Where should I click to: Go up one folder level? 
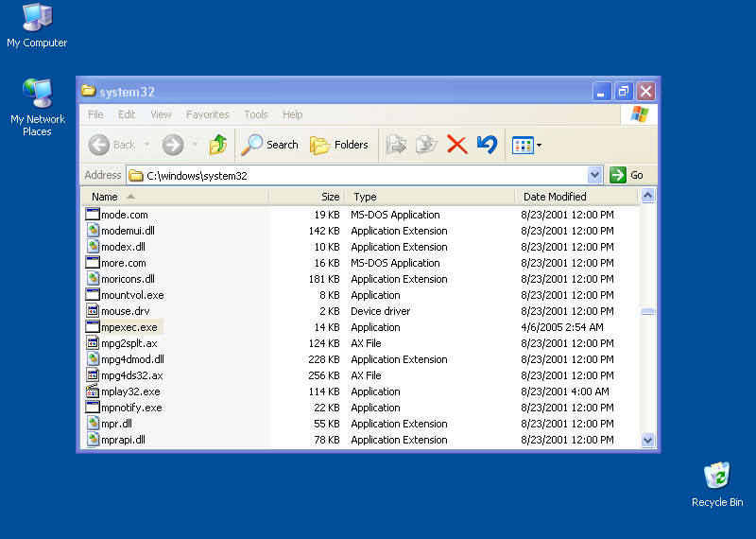218,145
